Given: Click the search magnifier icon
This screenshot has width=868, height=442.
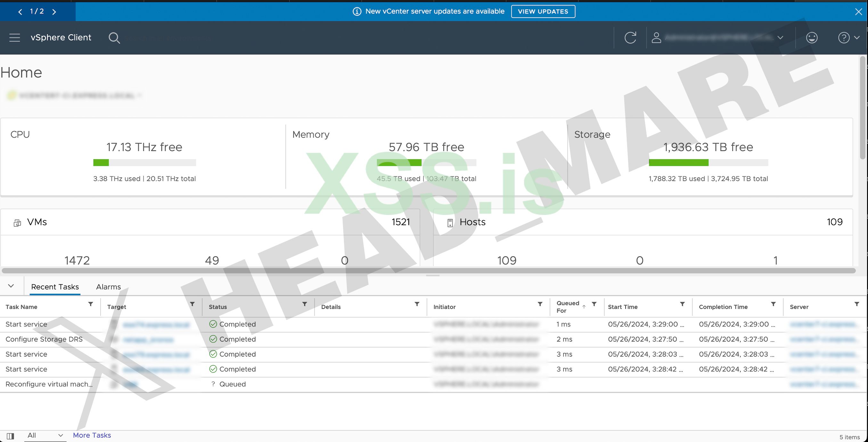Looking at the screenshot, I should click(x=115, y=38).
